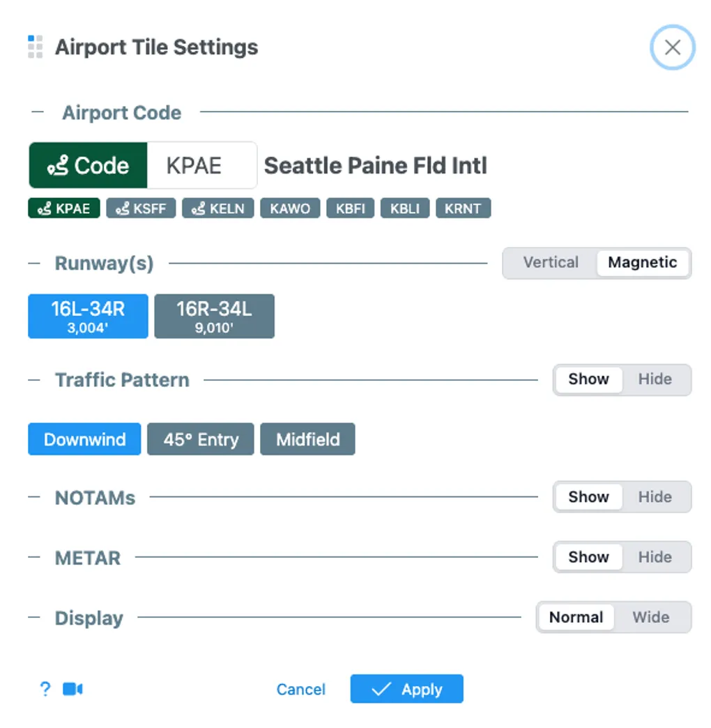Click the help question mark icon
Screen dimensions: 711x728
tap(45, 689)
